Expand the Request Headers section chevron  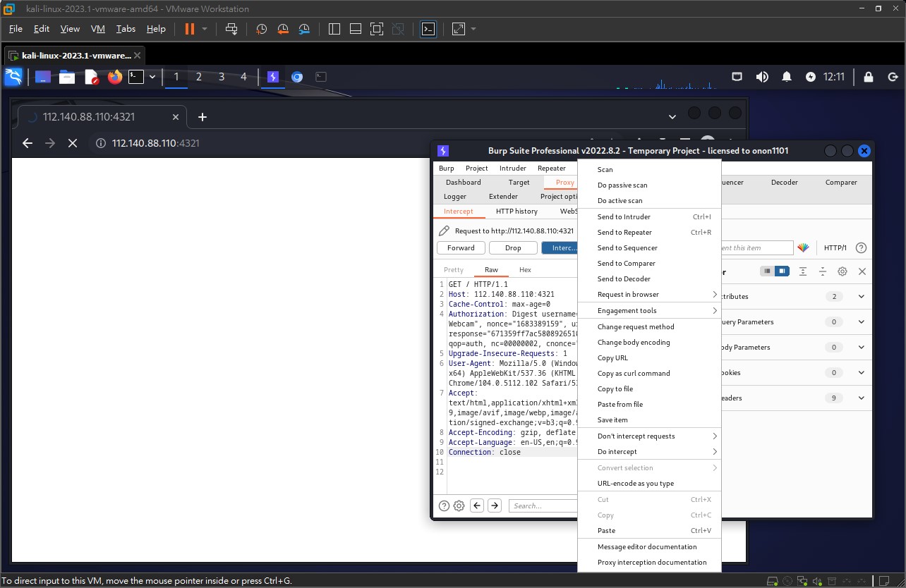(x=861, y=398)
